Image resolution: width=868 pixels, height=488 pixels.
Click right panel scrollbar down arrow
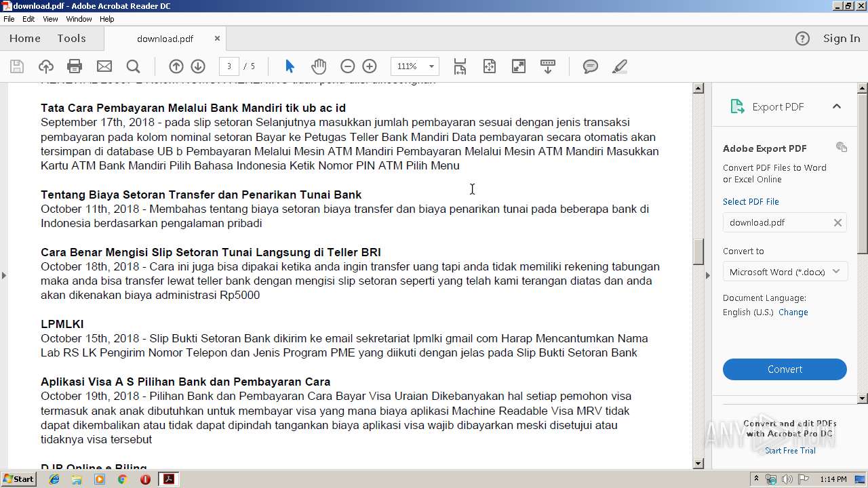[x=863, y=399]
